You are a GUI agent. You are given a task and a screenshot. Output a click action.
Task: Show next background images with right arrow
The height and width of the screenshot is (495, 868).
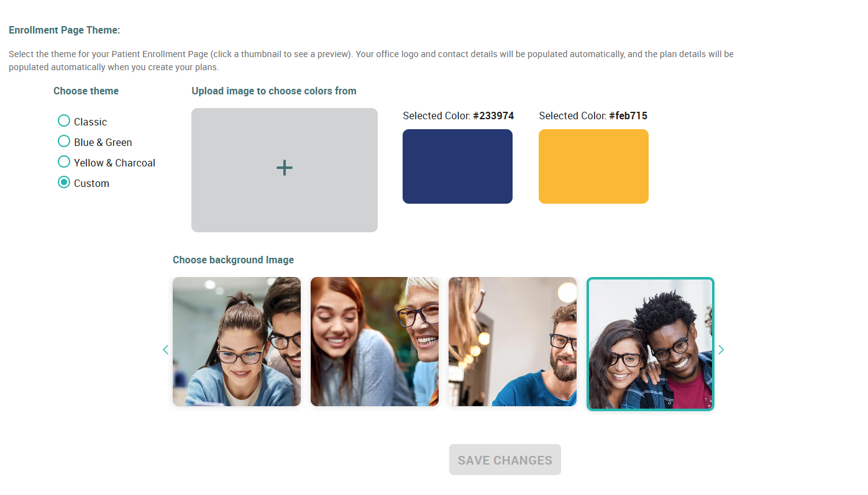(x=721, y=350)
